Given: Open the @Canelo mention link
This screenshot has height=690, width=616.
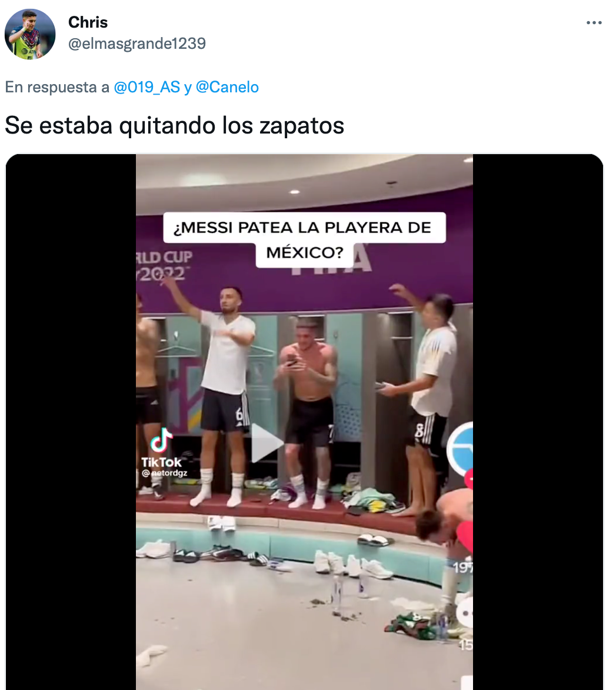Looking at the screenshot, I should [227, 87].
